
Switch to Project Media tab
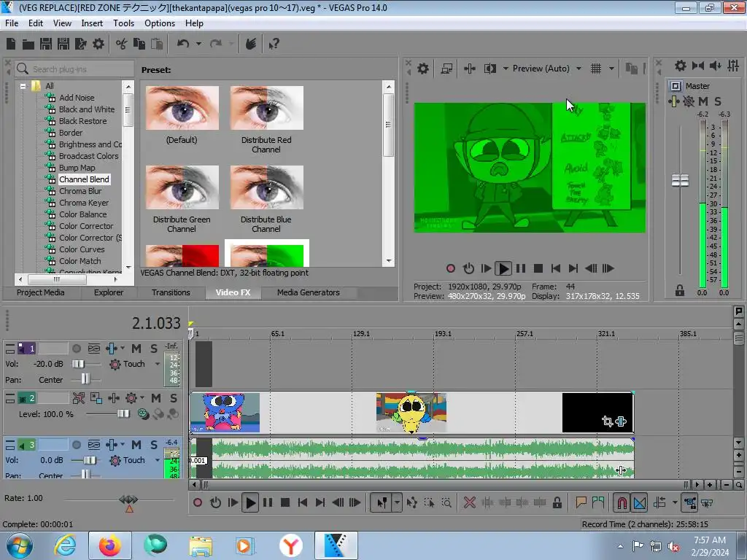point(41,293)
